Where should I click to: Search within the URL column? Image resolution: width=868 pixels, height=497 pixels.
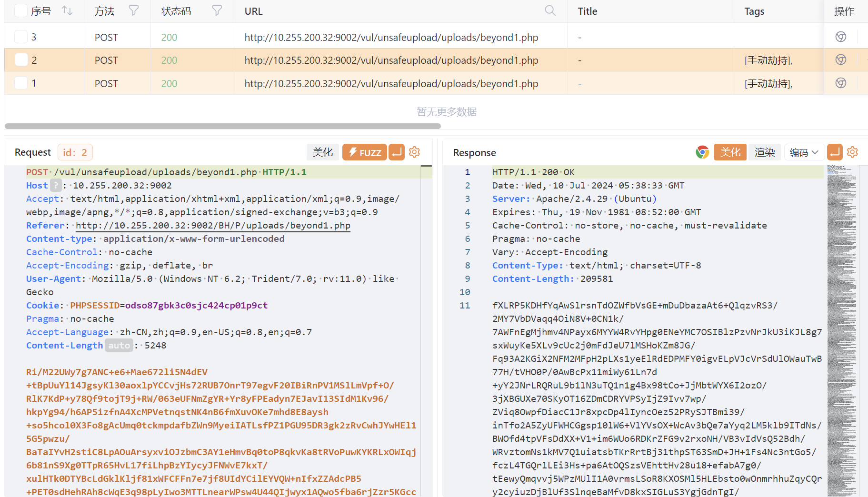[550, 10]
